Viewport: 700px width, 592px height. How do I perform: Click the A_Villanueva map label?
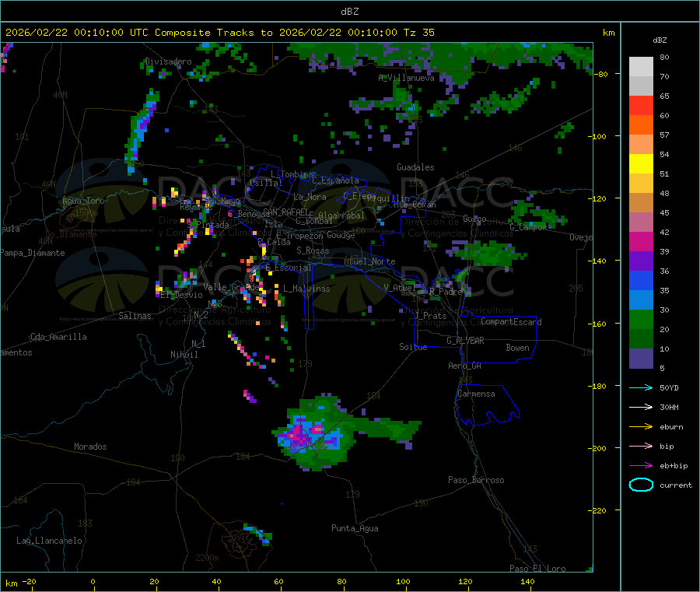406,78
